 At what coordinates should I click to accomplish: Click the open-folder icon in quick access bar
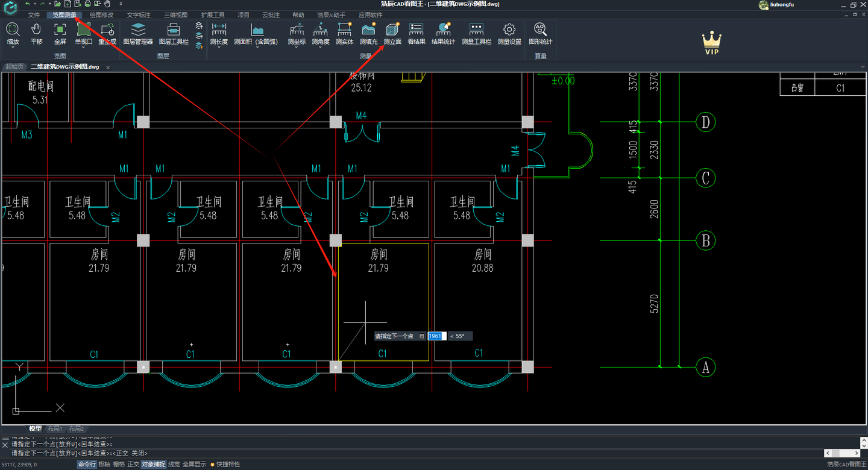(x=58, y=4)
